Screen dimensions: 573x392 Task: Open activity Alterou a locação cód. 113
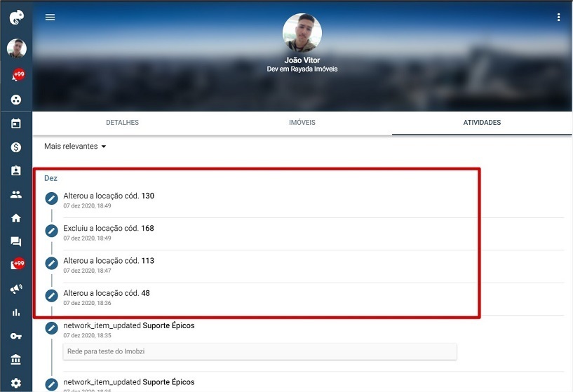tap(109, 261)
